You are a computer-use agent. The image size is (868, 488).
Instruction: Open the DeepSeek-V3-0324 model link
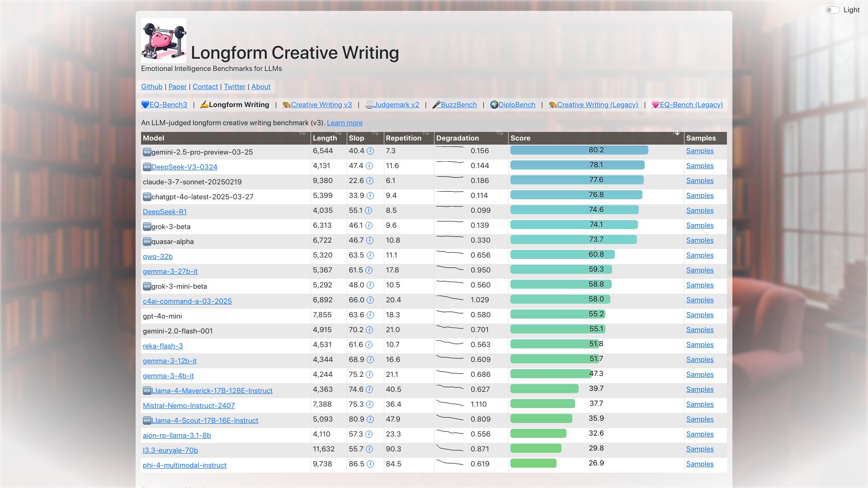coord(184,167)
